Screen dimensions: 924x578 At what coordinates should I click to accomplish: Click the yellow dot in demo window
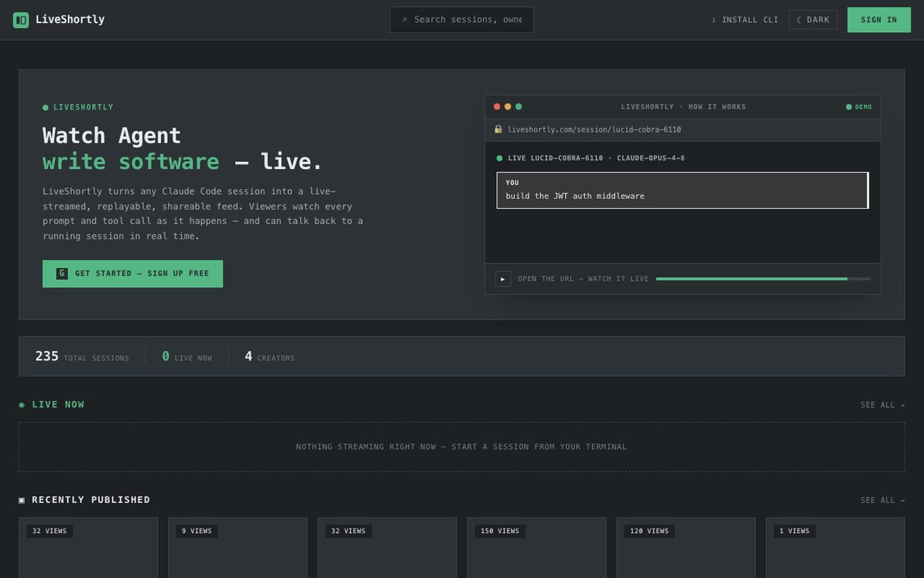pos(508,106)
